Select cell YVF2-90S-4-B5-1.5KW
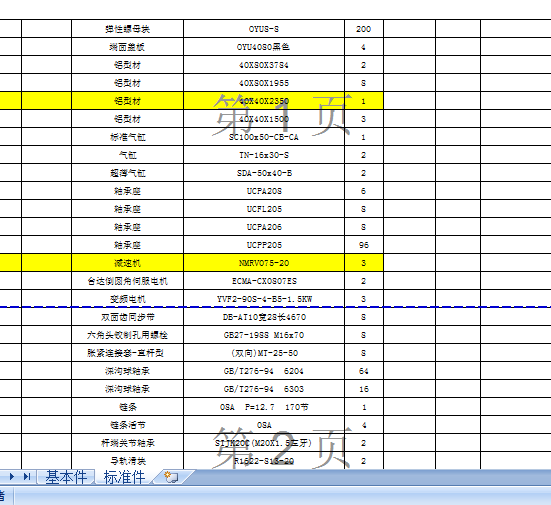This screenshot has height=505, width=551. [x=264, y=299]
